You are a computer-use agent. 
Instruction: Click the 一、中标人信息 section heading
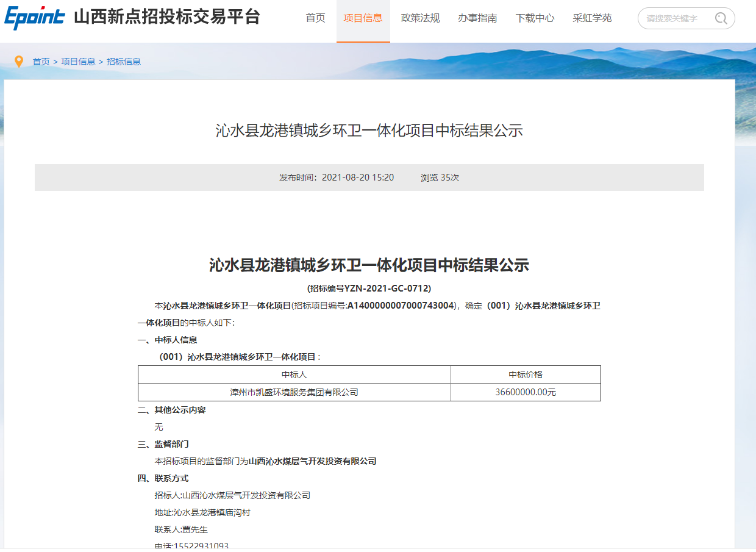(x=168, y=340)
